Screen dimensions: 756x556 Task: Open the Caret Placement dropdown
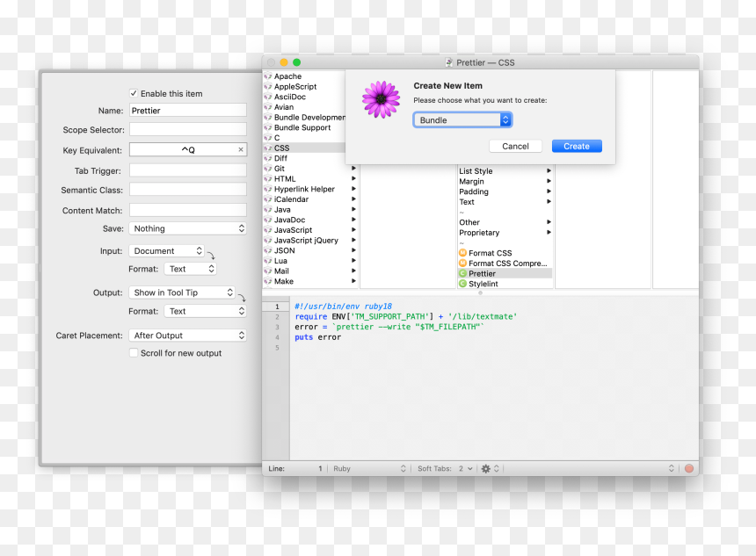click(187, 336)
